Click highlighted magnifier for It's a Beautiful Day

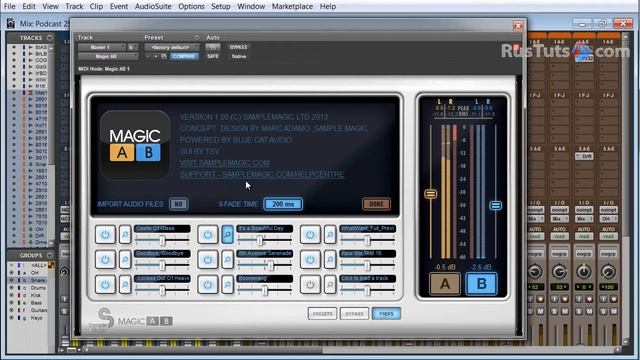point(227,235)
